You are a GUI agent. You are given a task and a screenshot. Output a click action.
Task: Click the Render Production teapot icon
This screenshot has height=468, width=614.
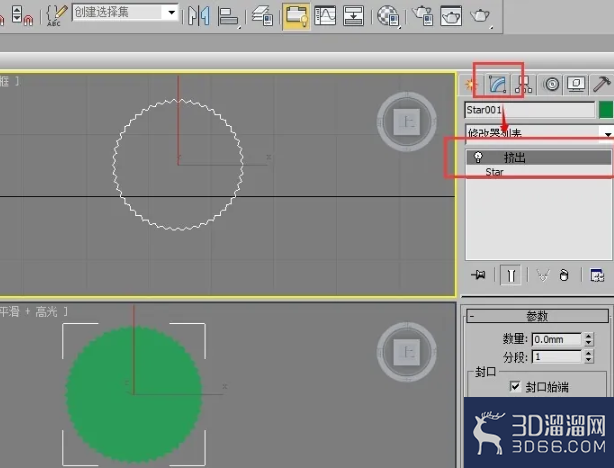[x=481, y=16]
